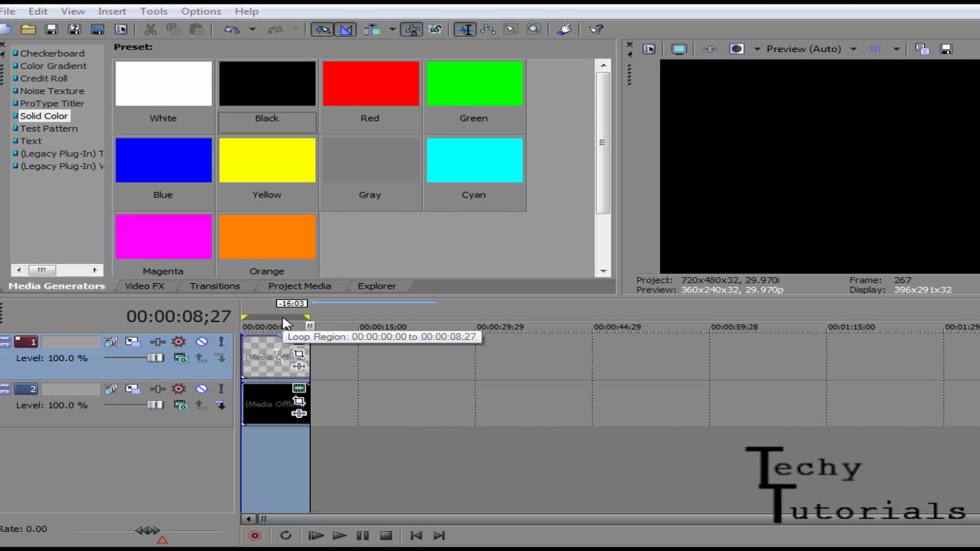Switch to the Transitions tab
Screen dimensions: 980x551
tap(214, 286)
